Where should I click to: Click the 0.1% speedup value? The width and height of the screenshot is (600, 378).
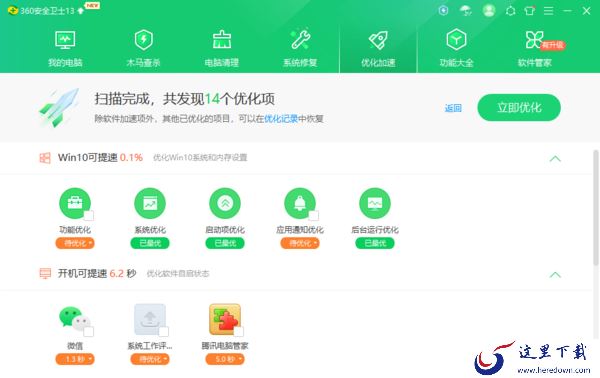[x=131, y=158]
